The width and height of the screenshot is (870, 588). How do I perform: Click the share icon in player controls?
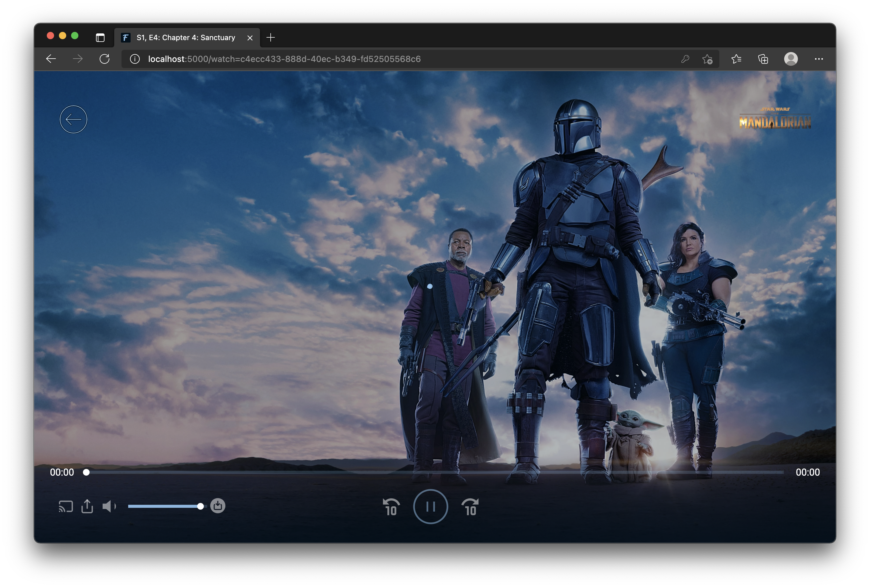(x=87, y=506)
